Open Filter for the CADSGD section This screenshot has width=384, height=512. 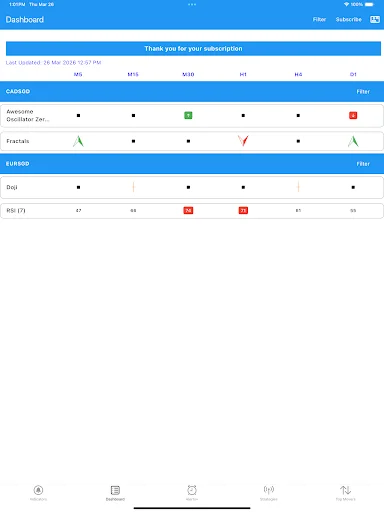[x=363, y=92]
